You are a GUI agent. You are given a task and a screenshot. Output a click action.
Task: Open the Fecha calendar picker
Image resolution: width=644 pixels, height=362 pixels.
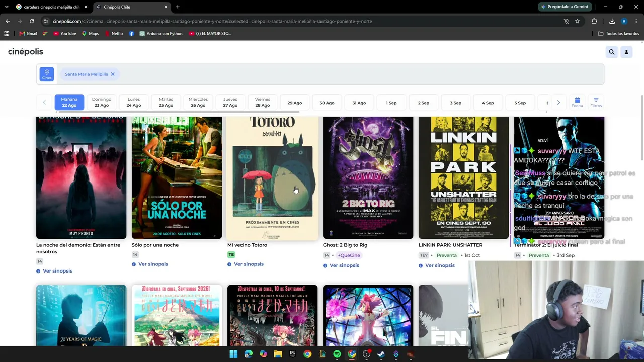[x=577, y=102]
